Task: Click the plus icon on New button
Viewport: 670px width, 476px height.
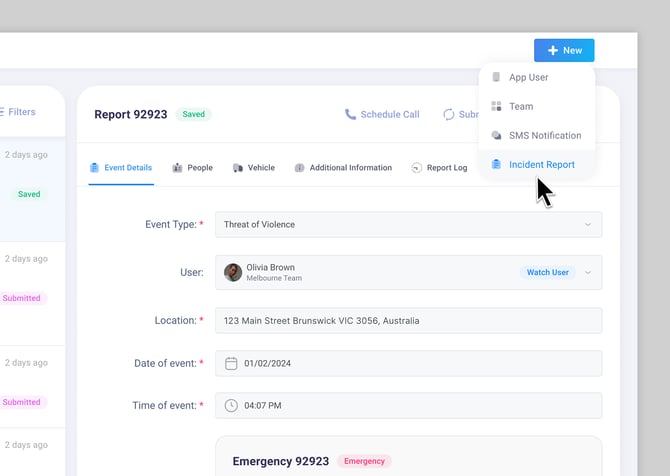Action: [553, 50]
